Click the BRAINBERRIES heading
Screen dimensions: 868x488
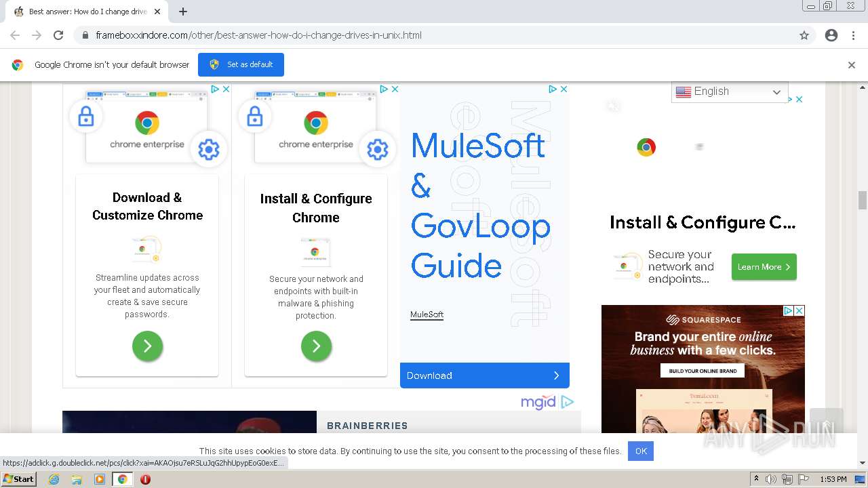368,426
